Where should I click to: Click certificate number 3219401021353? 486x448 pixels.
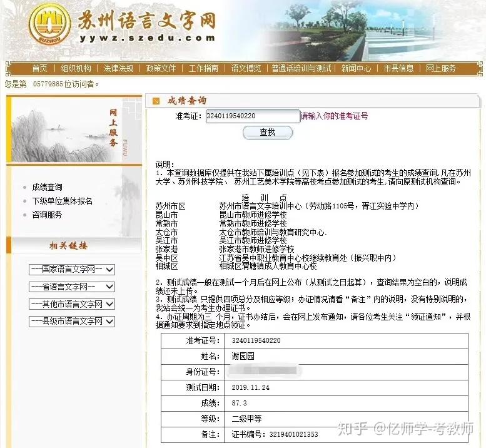pos(293,434)
